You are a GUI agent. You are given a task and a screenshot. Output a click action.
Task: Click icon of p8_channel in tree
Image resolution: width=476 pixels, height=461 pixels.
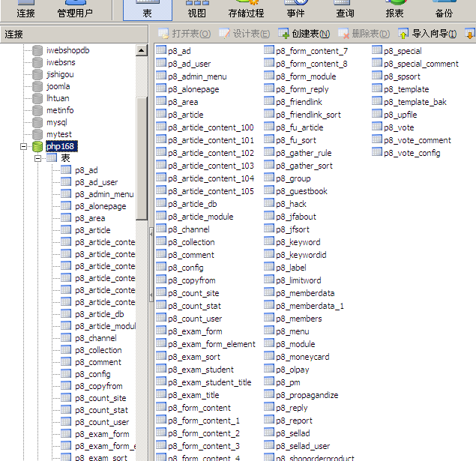pos(66,337)
